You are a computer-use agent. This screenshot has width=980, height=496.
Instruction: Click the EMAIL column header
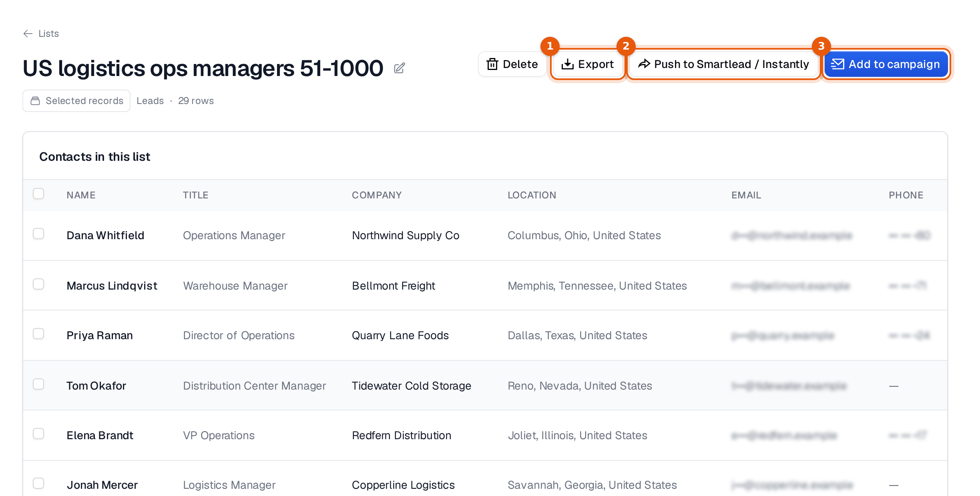point(746,195)
